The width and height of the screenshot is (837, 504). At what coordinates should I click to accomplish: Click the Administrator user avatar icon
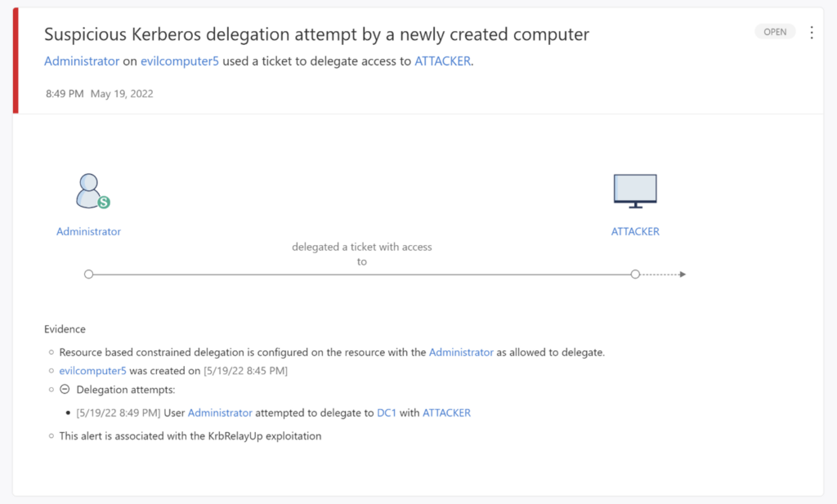coord(87,190)
